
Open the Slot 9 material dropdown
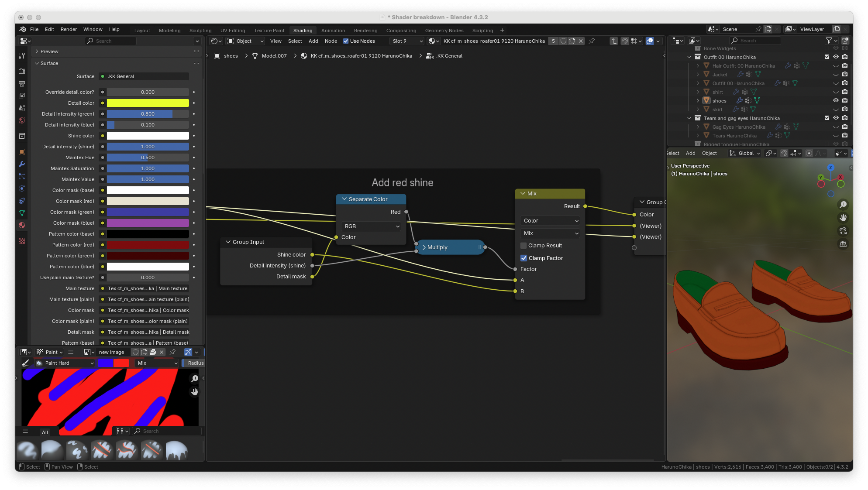click(x=407, y=41)
